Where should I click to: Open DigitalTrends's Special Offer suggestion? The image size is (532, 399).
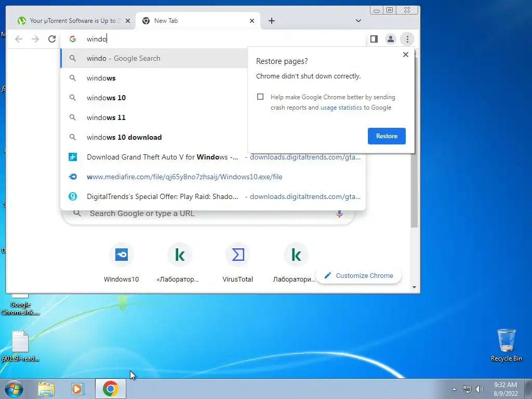click(213, 196)
